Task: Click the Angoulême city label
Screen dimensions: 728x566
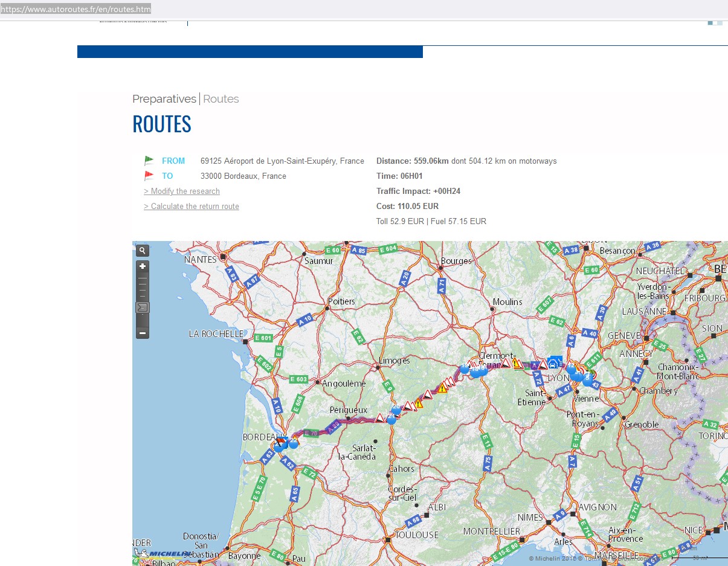Action: point(344,383)
